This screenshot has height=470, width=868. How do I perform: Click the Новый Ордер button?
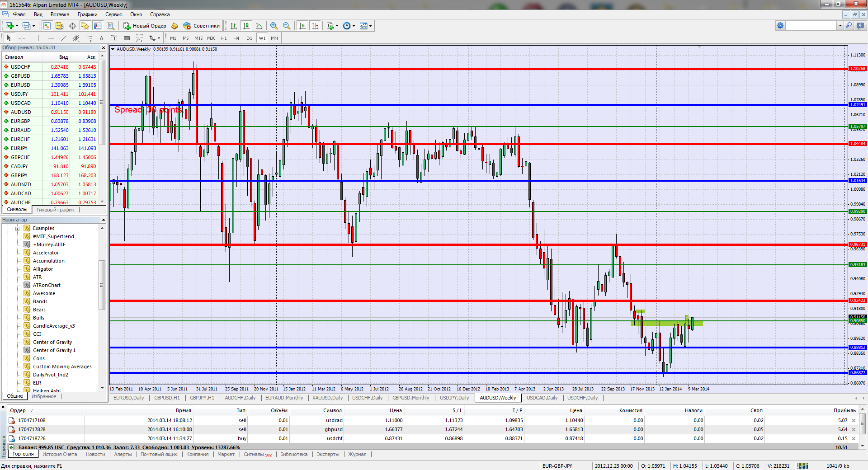(x=145, y=26)
